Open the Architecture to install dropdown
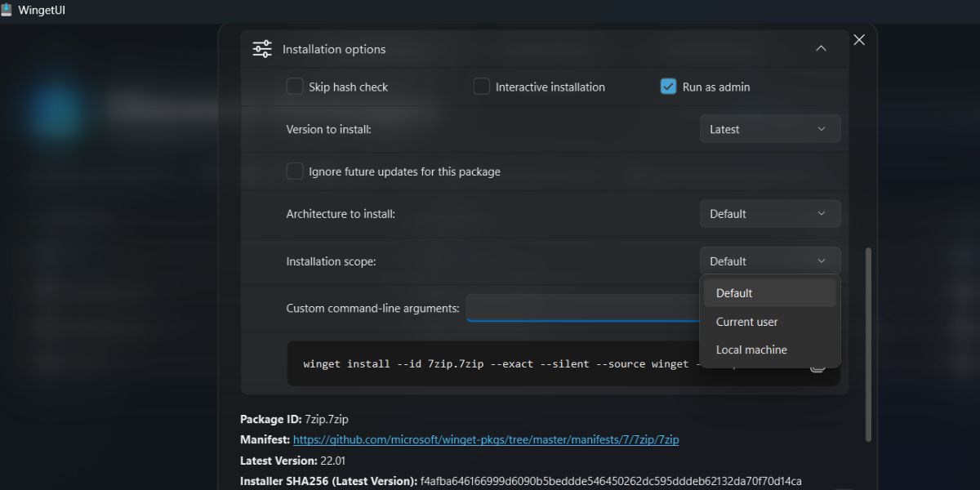 (770, 214)
